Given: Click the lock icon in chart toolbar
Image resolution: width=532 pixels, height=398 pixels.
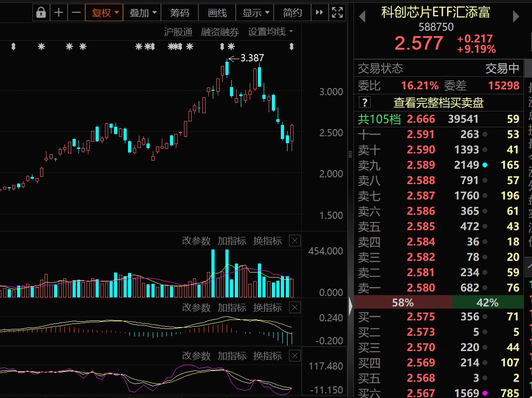Looking at the screenshot, I should point(41,13).
